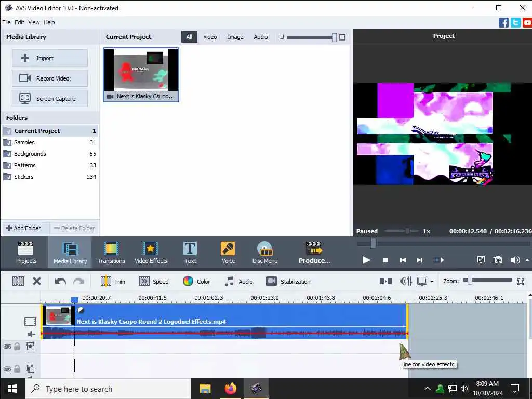Click the Delete Folder button

(75, 228)
